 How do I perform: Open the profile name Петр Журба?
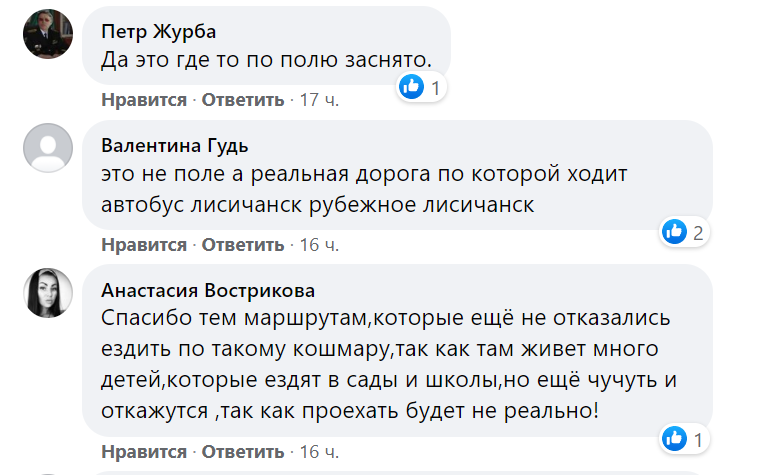pyautogui.click(x=160, y=31)
